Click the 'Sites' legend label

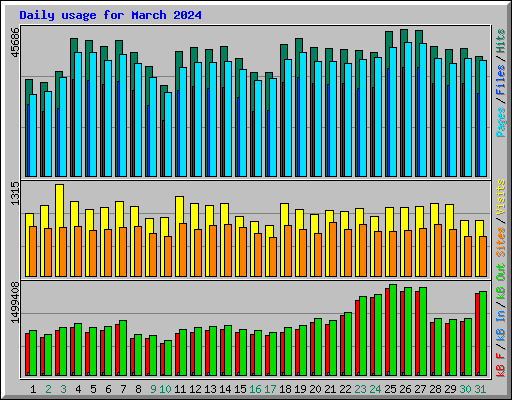coord(501,242)
